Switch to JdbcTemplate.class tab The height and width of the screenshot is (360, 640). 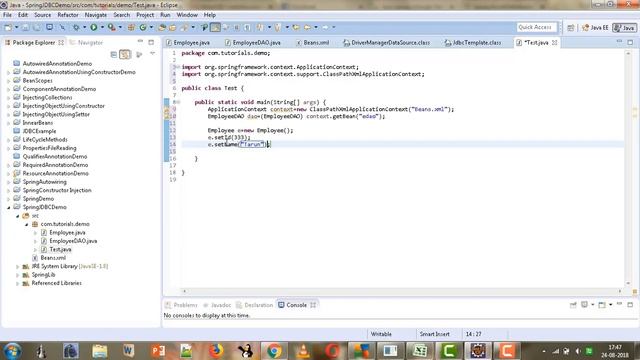[x=473, y=42]
